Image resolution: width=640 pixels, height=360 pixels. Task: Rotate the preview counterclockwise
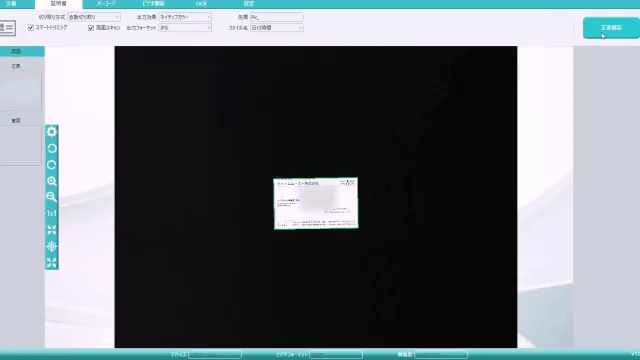point(51,148)
